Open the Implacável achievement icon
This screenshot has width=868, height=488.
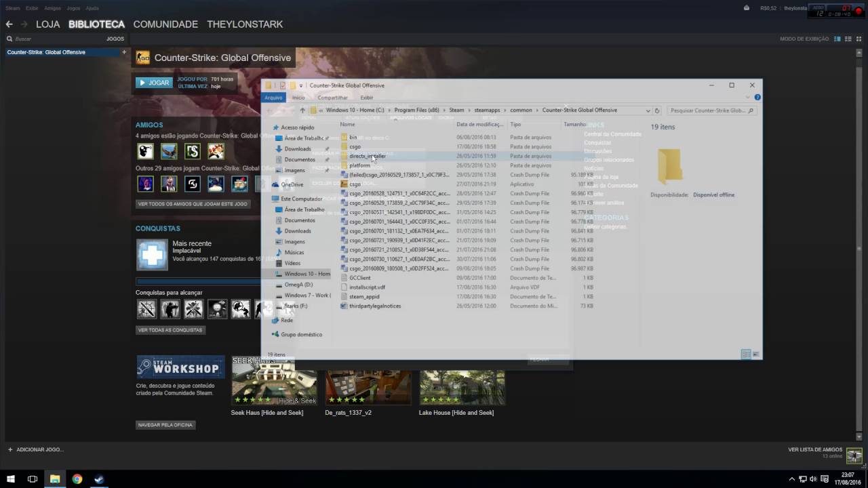point(152,255)
